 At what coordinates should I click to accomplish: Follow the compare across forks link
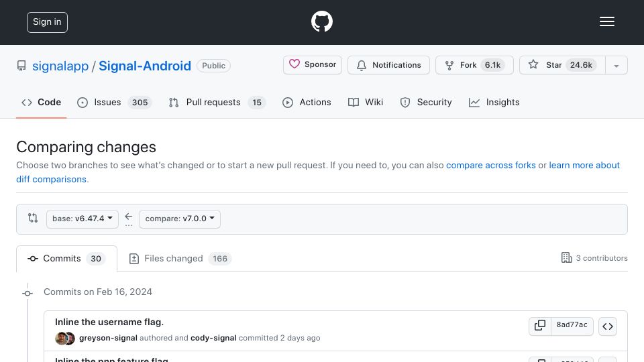pyautogui.click(x=491, y=165)
